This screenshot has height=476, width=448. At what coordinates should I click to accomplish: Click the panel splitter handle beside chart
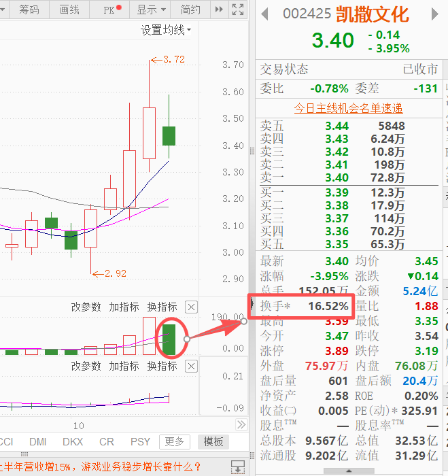(252, 151)
